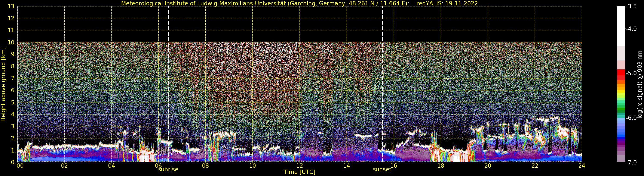Click the '7.' height tick label
The height and width of the screenshot is (176, 644).
[x=13, y=78]
